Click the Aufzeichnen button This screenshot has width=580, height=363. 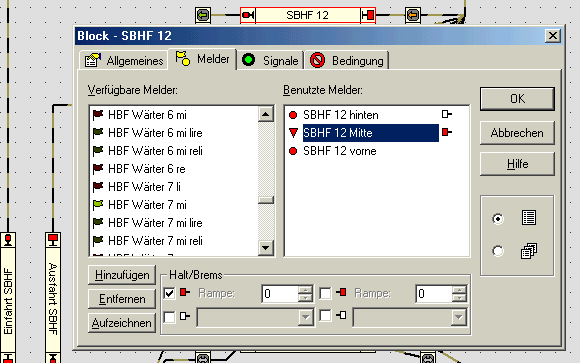(x=122, y=323)
